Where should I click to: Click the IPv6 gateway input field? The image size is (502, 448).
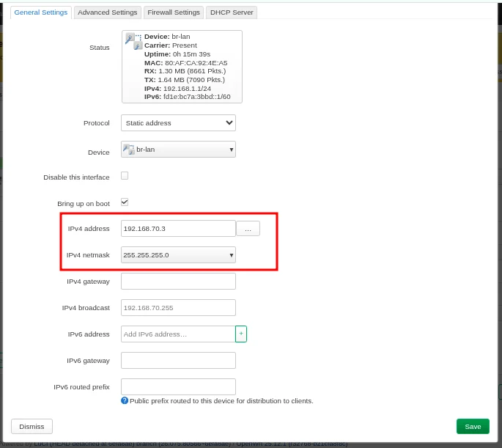pyautogui.click(x=178, y=361)
